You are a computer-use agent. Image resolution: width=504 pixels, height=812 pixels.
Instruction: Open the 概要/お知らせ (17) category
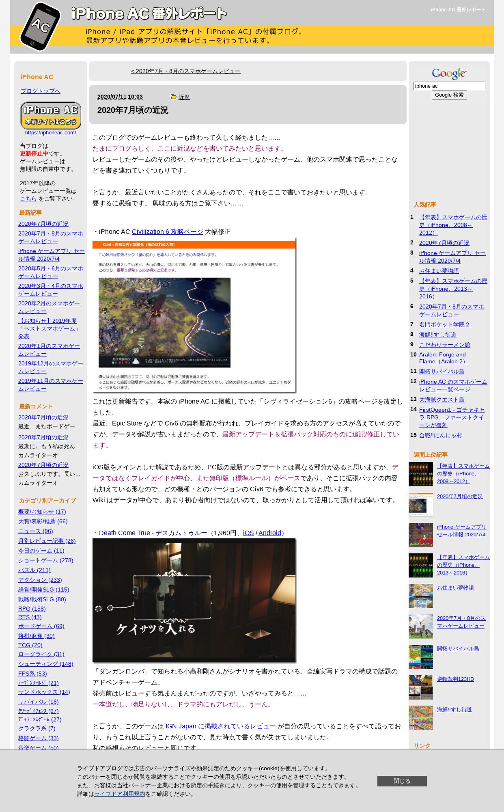click(x=42, y=512)
